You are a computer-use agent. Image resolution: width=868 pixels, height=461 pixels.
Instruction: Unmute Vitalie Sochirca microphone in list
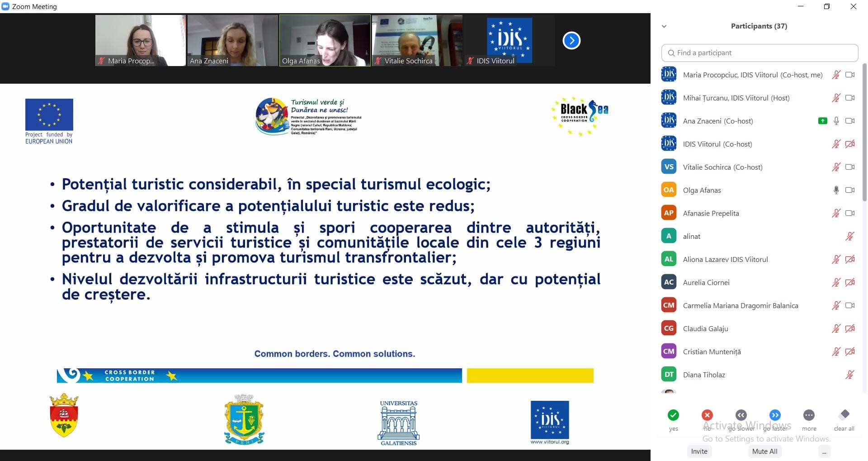pyautogui.click(x=836, y=167)
